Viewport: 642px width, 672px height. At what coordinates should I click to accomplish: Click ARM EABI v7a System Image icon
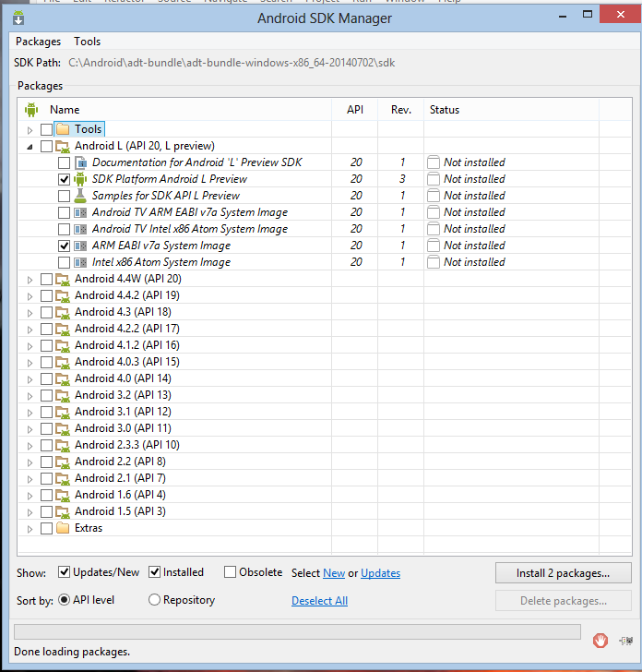click(80, 246)
